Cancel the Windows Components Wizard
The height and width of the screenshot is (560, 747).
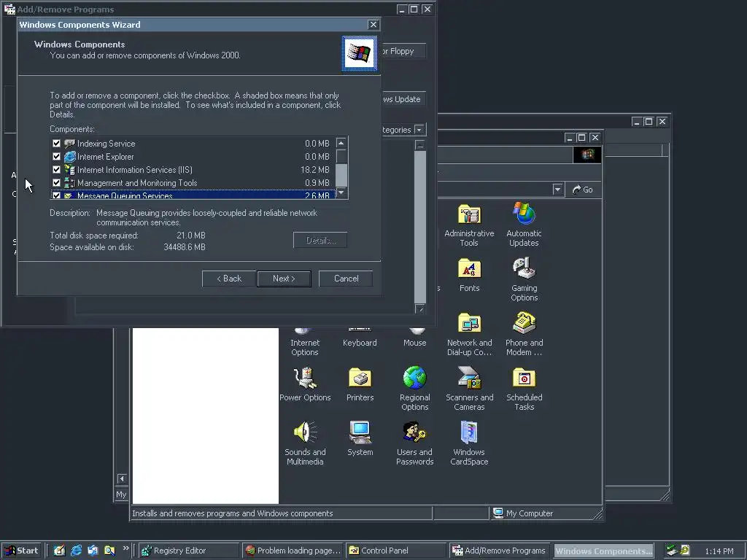click(346, 279)
